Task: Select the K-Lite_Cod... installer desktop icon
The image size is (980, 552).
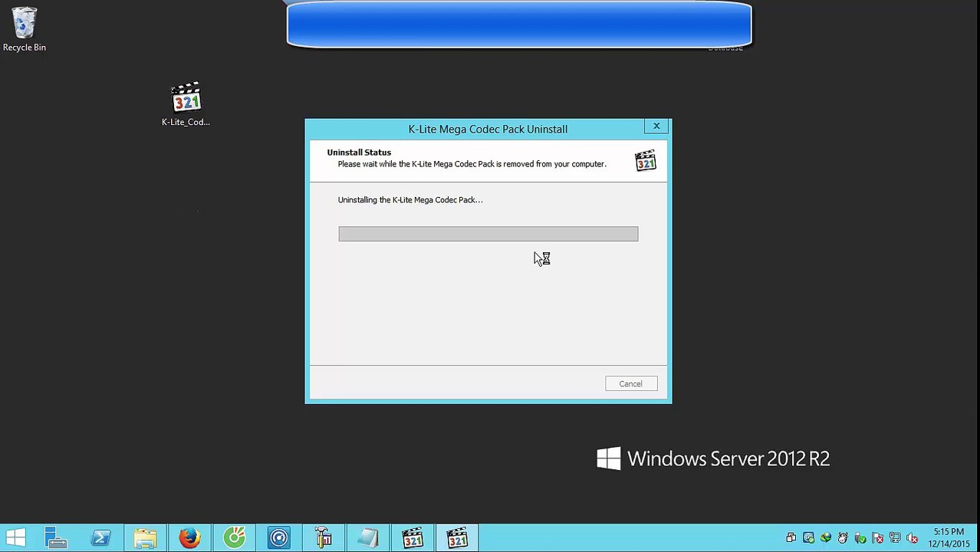Action: pos(186,104)
